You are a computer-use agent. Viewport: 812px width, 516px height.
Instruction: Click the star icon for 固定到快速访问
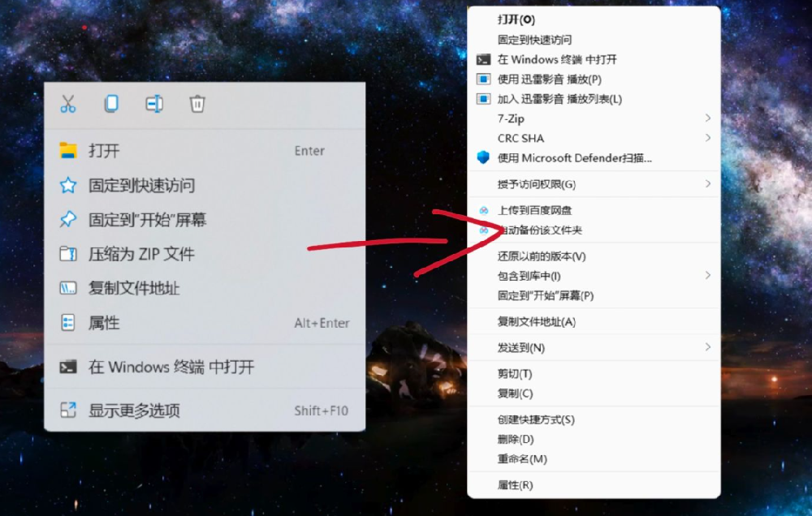pos(68,186)
